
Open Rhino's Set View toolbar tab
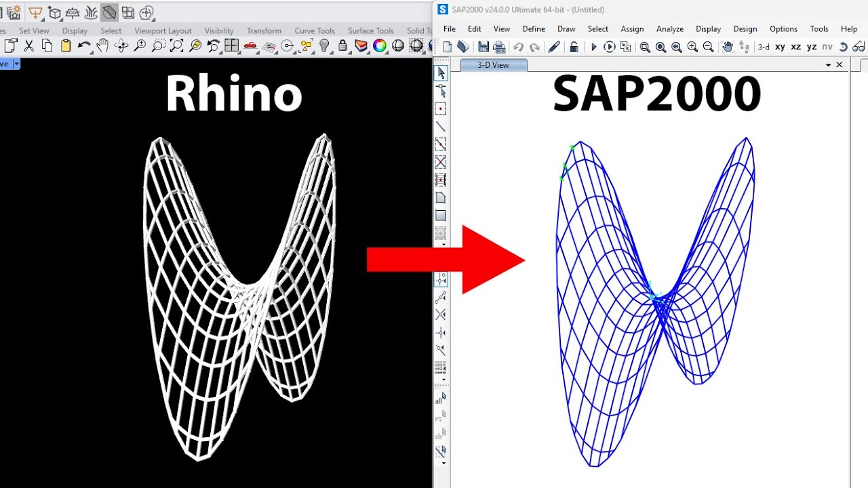pyautogui.click(x=34, y=31)
